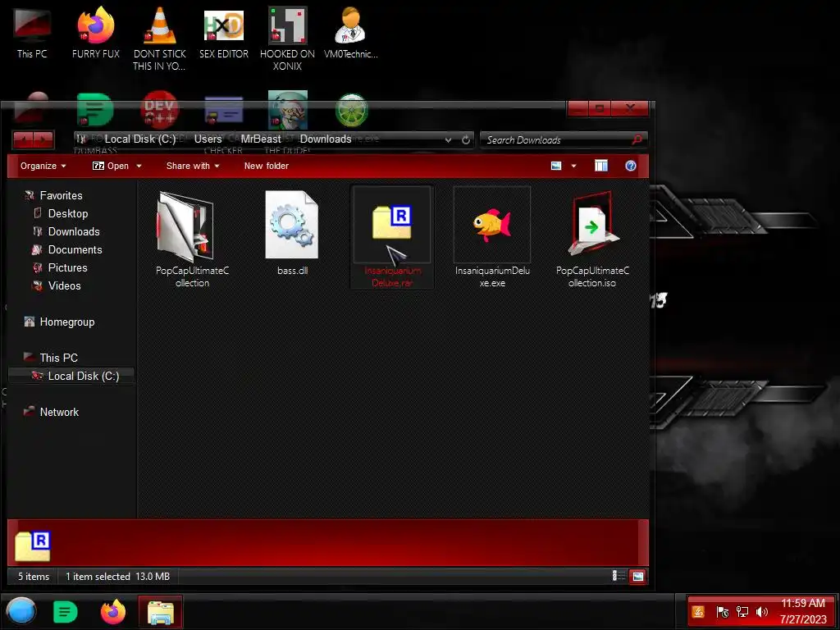Open Downloads in Favorites
Viewport: 840px width, 630px height.
point(74,232)
